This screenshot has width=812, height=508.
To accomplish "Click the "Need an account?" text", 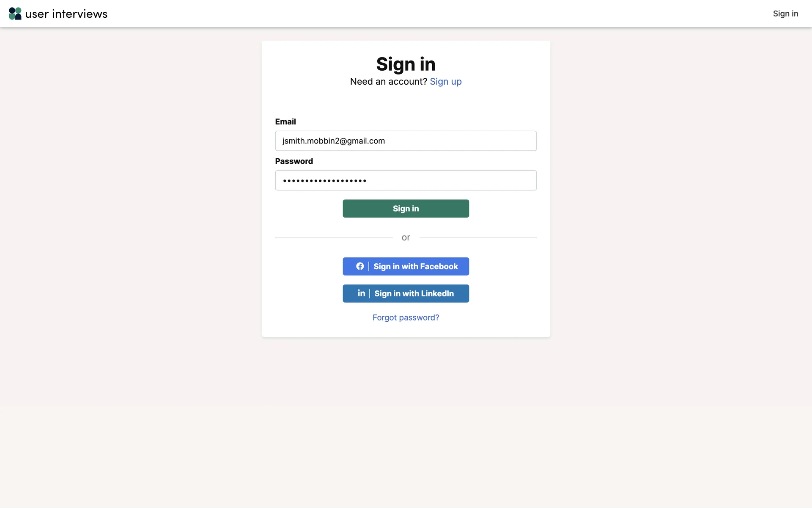I will (x=389, y=81).
